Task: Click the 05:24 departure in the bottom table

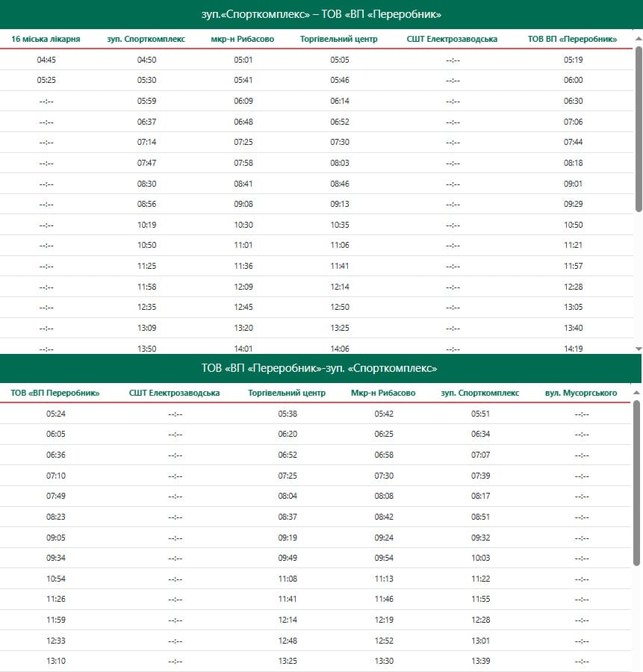Action: pos(56,414)
